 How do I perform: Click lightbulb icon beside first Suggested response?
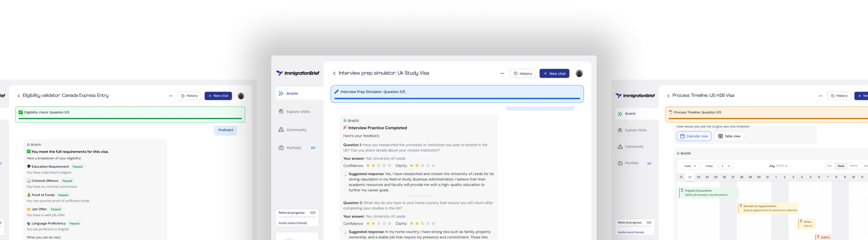(346, 174)
